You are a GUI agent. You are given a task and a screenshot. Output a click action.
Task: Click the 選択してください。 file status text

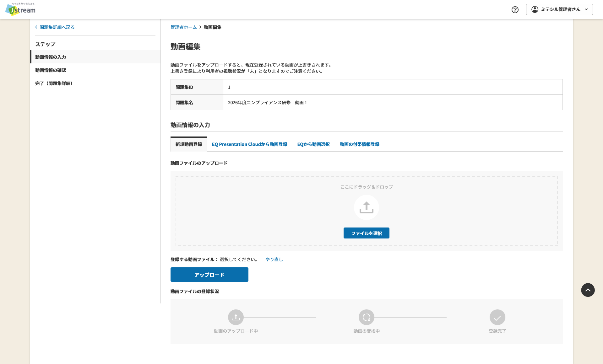(239, 260)
